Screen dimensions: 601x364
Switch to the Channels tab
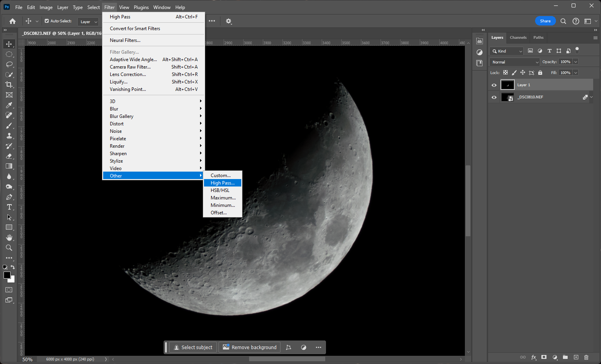point(518,38)
